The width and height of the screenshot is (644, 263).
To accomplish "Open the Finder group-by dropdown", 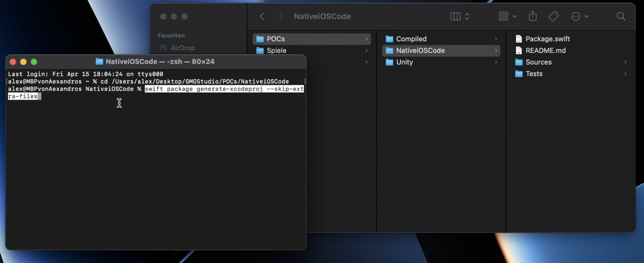I will [x=508, y=17].
